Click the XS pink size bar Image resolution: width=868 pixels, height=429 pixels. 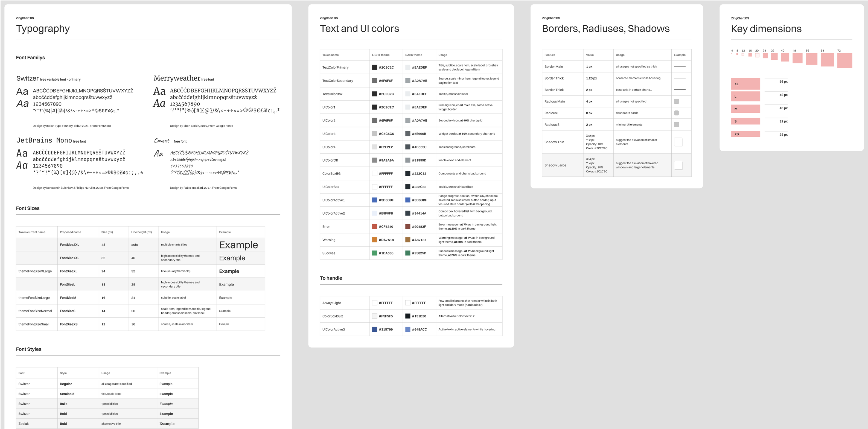pos(745,134)
